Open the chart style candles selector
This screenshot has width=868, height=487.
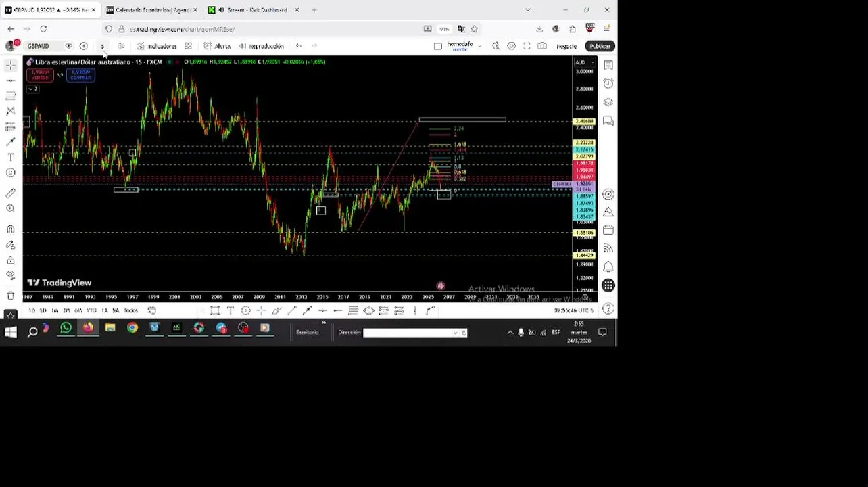point(121,46)
